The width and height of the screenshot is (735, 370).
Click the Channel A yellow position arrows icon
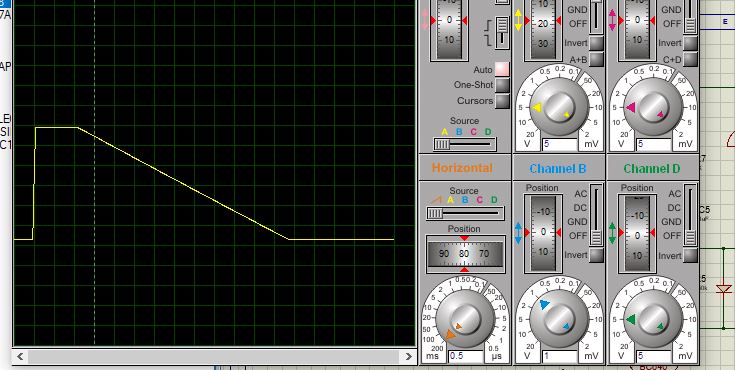coord(518,20)
